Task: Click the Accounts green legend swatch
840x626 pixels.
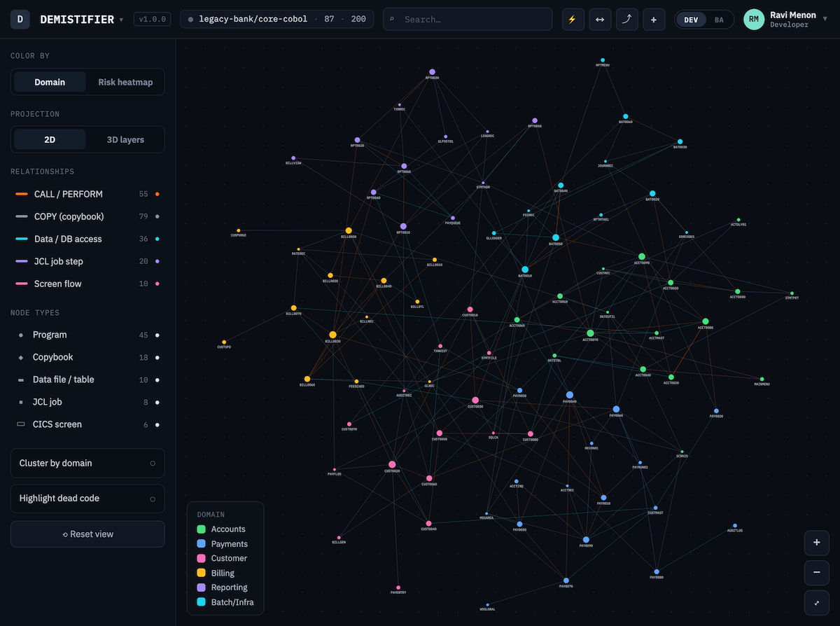Action: click(x=201, y=529)
